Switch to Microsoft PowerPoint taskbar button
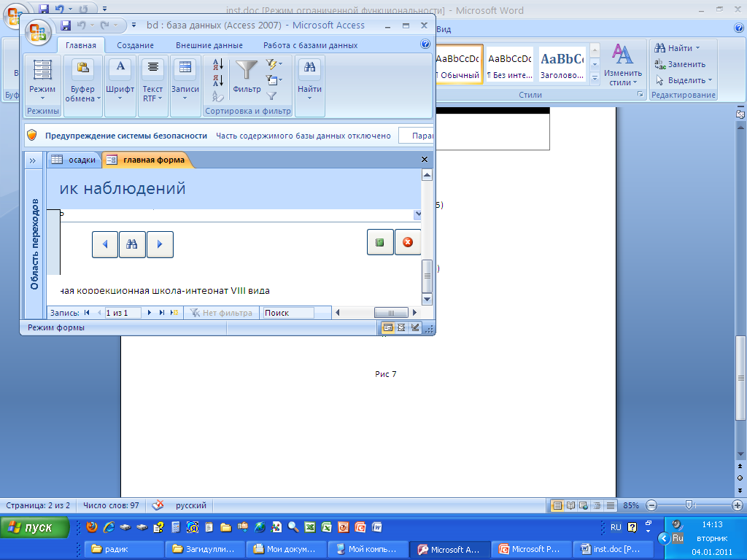Screen dimensions: 747x560 click(x=530, y=549)
